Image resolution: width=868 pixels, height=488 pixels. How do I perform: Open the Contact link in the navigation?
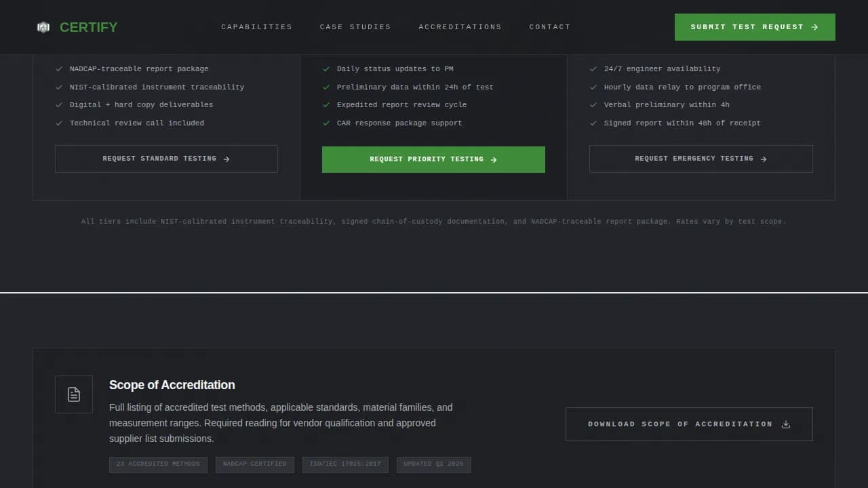550,26
